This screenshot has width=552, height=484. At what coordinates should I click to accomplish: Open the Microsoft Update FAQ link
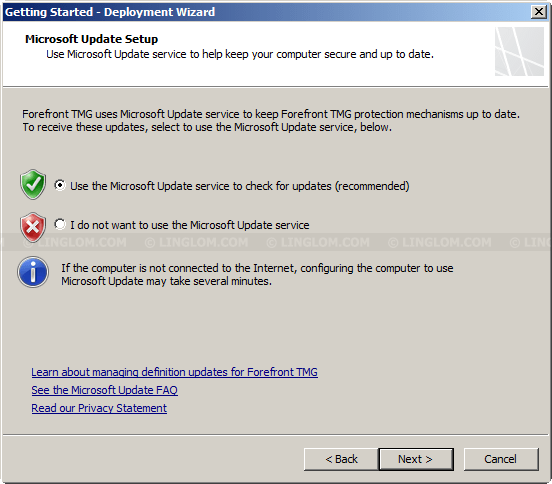105,390
